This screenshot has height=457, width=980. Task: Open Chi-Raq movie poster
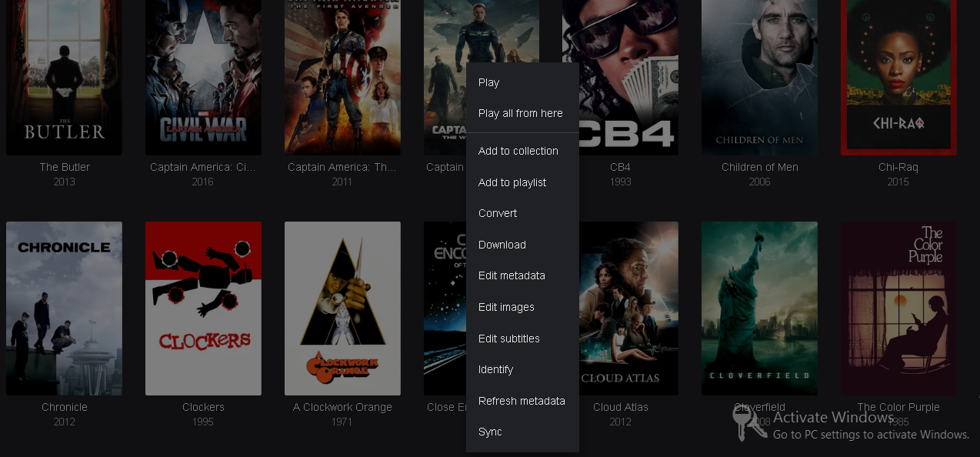tap(898, 77)
